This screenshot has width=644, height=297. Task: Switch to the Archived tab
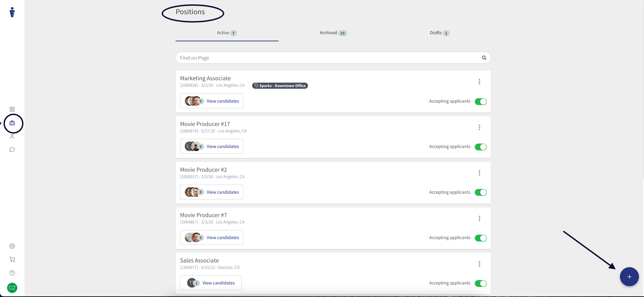pyautogui.click(x=333, y=33)
